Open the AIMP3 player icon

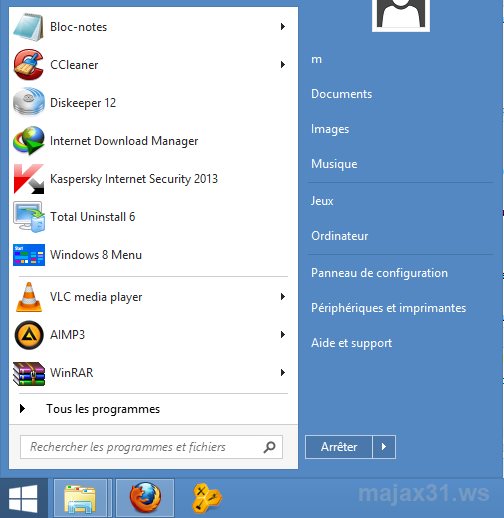(x=29, y=335)
